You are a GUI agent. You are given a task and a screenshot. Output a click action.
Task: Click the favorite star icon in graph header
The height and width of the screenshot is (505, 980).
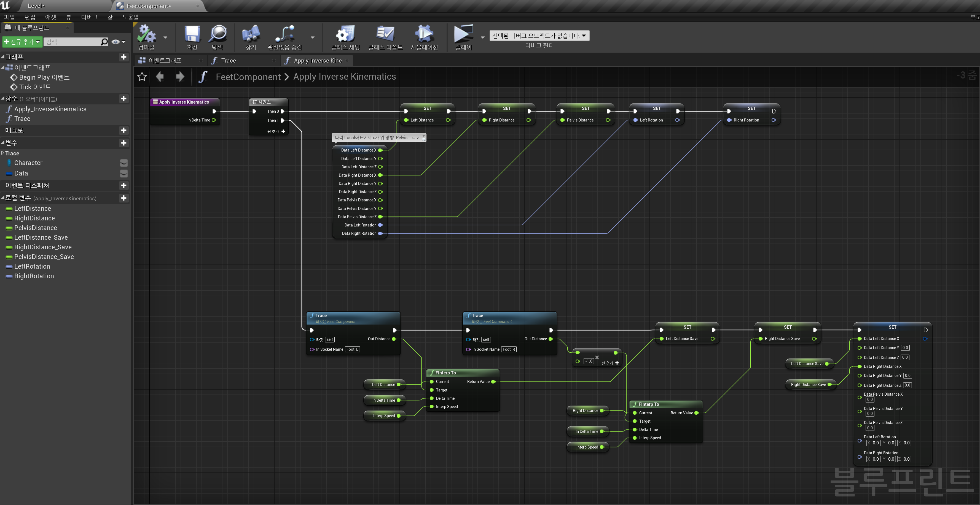[142, 77]
